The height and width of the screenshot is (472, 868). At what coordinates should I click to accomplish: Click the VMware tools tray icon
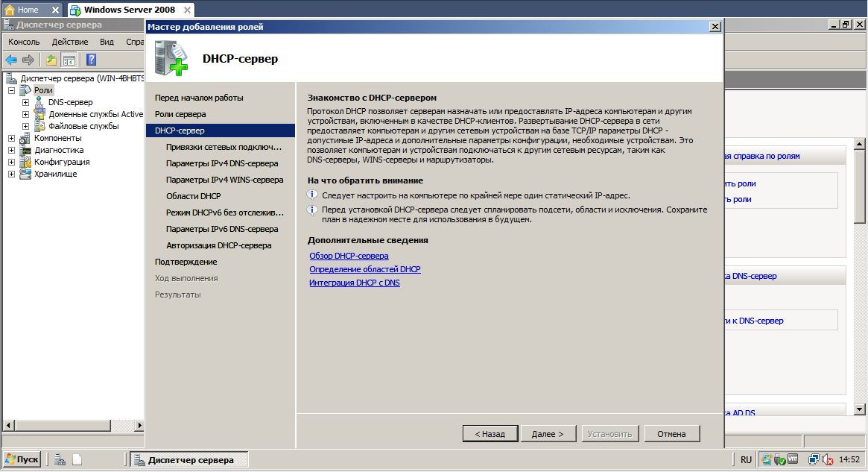click(x=793, y=459)
